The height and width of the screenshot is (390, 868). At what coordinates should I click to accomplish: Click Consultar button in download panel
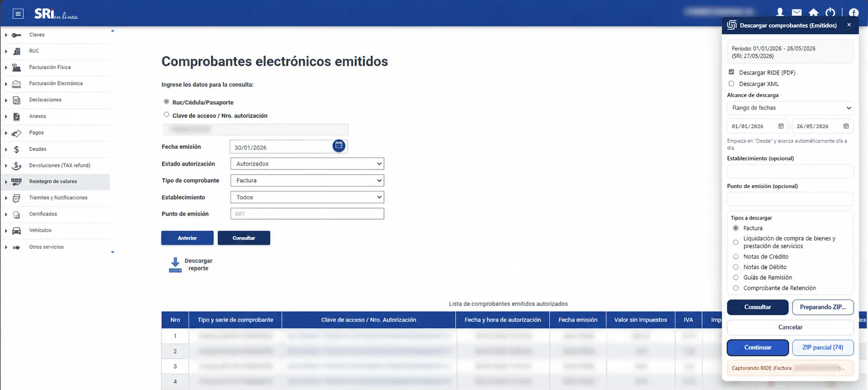coord(758,307)
